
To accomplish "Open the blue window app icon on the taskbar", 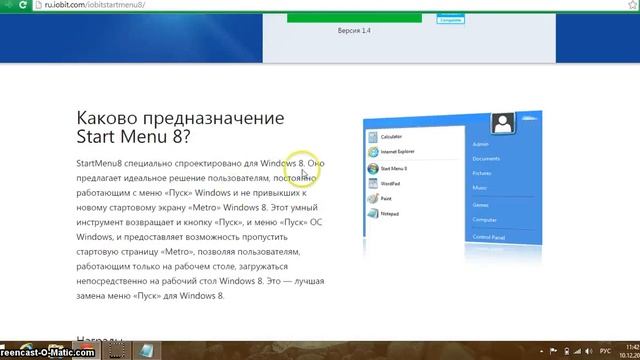I will 146,351.
